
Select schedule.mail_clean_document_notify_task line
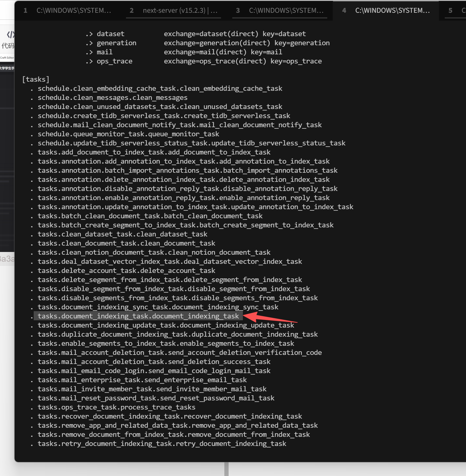coord(180,125)
